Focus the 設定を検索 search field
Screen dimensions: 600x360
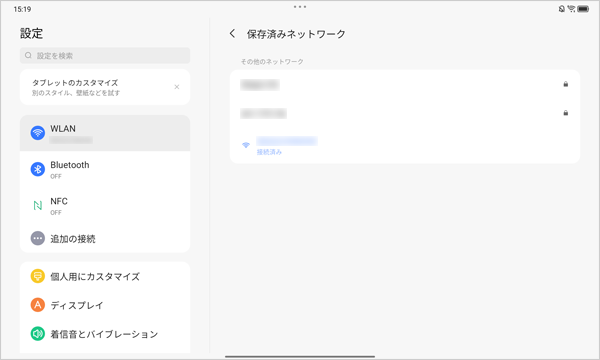[x=105, y=55]
